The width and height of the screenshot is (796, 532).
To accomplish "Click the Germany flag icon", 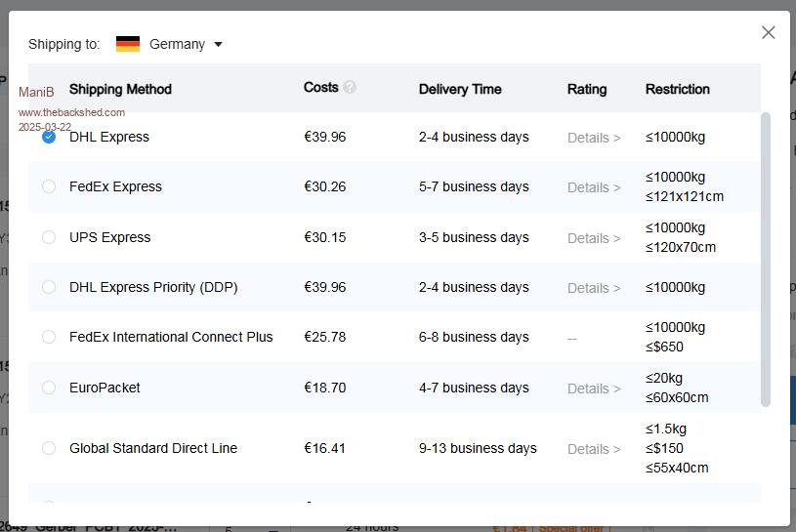I will [128, 44].
